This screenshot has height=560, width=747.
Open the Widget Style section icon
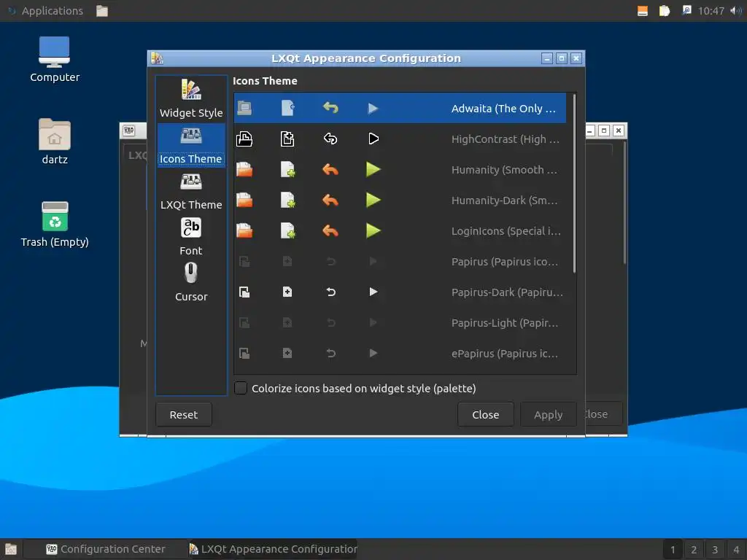(x=191, y=90)
